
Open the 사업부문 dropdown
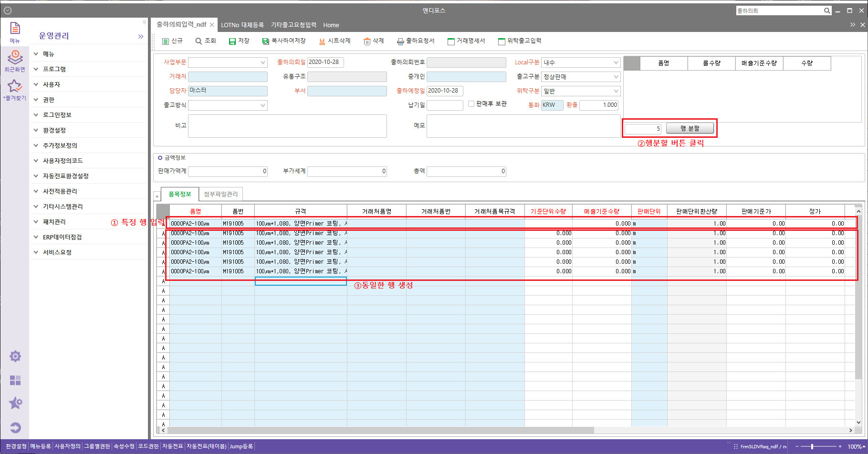(263, 62)
